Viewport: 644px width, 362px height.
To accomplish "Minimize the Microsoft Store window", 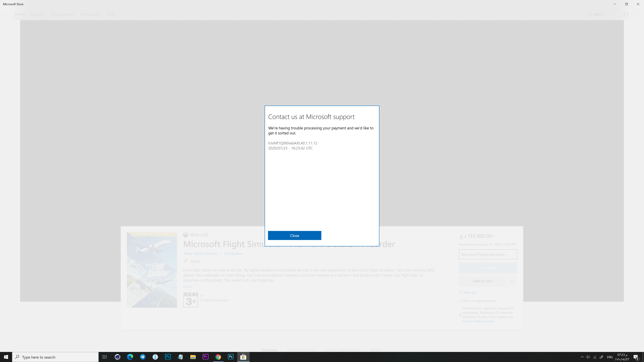I will tap(615, 4).
